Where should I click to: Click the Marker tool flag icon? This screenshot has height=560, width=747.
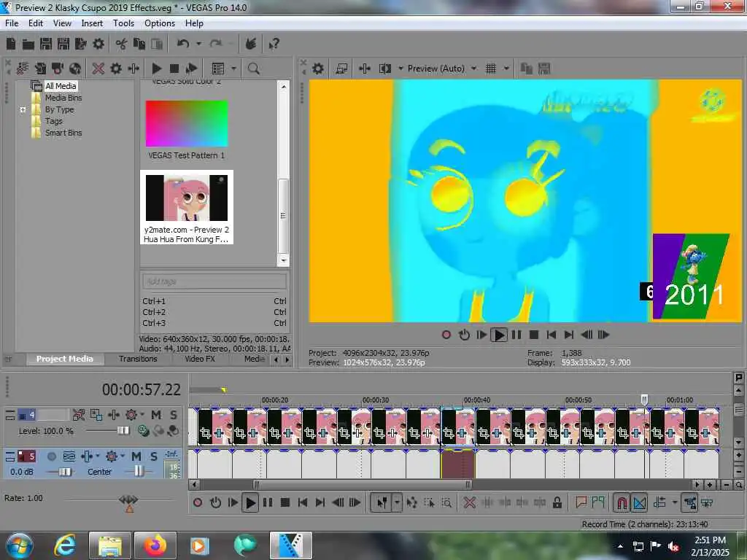pos(581,502)
